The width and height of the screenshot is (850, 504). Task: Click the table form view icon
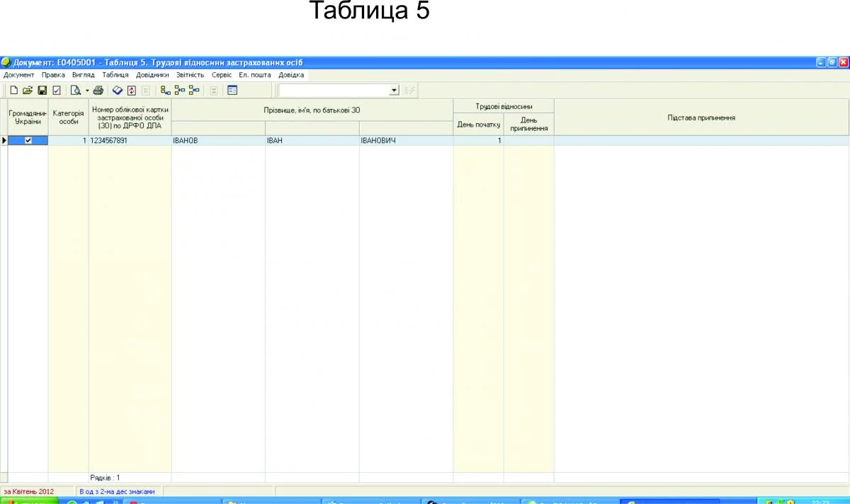pos(232,91)
